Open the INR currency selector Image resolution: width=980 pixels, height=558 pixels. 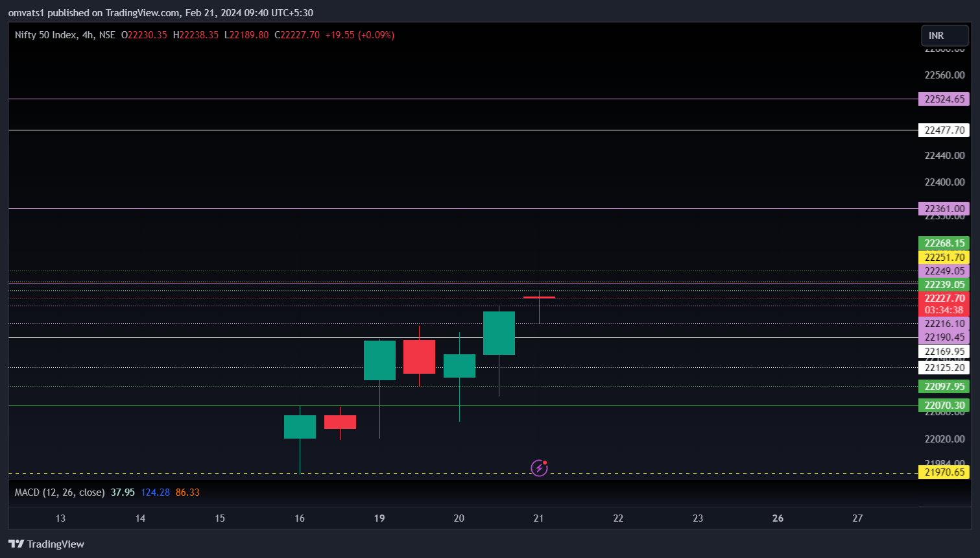[945, 36]
